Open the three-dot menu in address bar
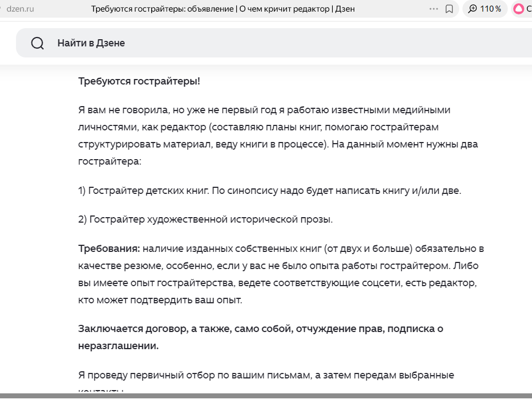532x400 pixels. 433,9
